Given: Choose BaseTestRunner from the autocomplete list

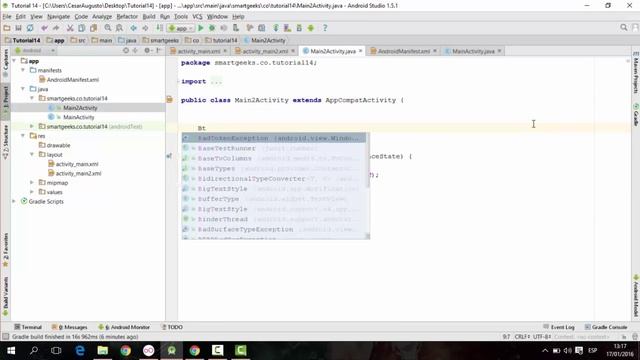Looking at the screenshot, I should 274,148.
